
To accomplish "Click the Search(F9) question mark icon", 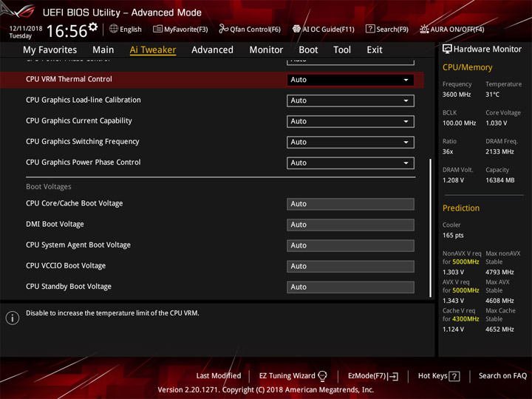I will tap(370, 29).
